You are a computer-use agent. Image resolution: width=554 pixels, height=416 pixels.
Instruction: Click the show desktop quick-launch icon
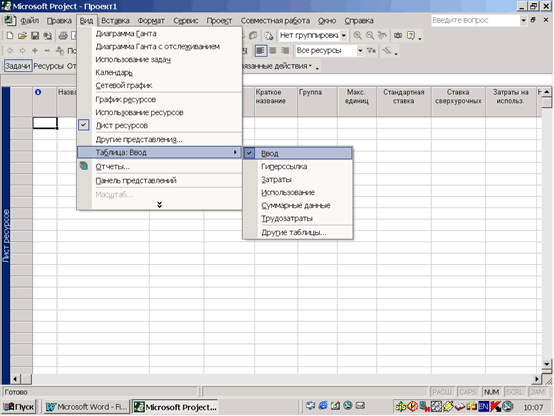[x=335, y=406]
